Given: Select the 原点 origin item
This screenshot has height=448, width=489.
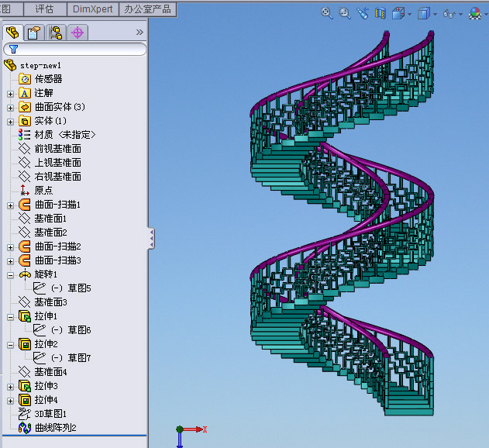Looking at the screenshot, I should (x=43, y=191).
